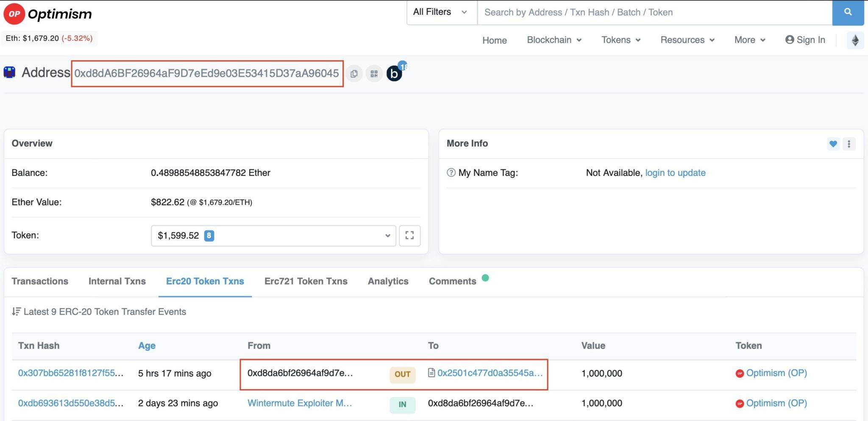
Task: Open Optimism (OP) token link in first row
Action: 776,373
